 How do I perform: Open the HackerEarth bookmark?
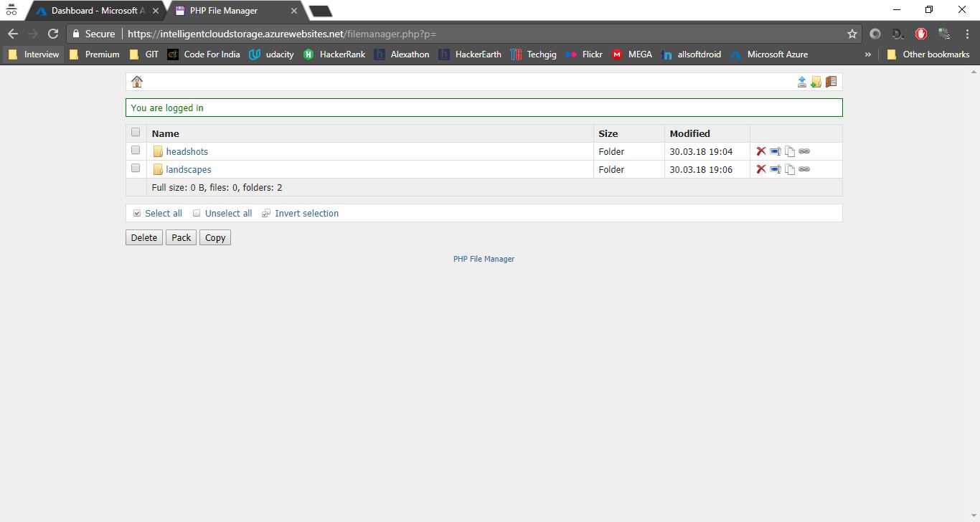pos(470,54)
